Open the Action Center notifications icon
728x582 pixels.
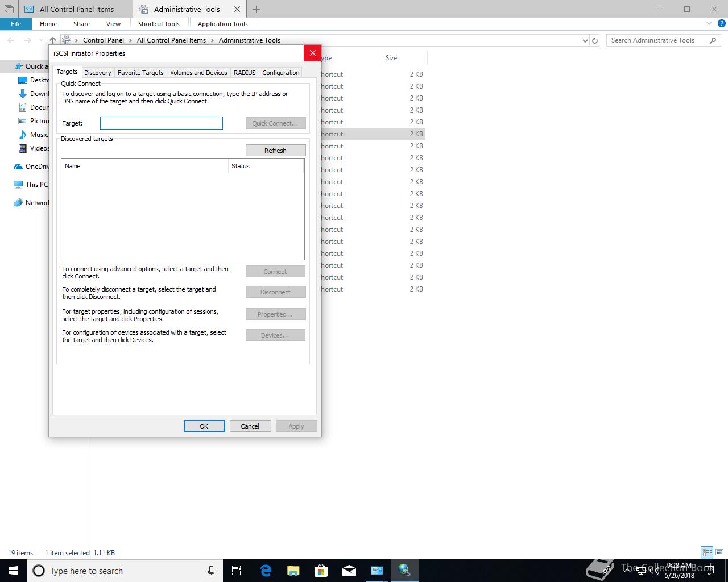tap(709, 571)
